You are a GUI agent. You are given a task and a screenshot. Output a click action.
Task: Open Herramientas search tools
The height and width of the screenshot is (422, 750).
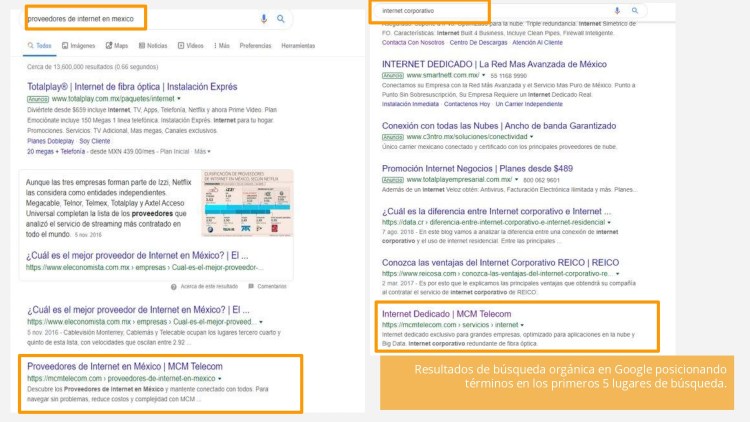tap(298, 46)
